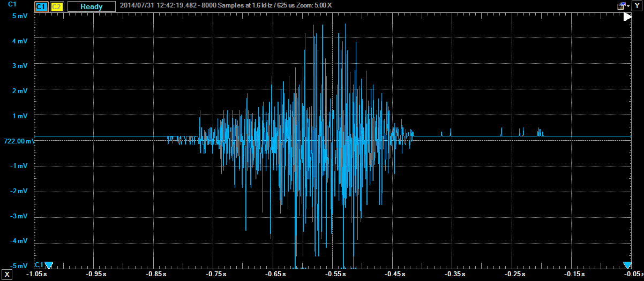
Task: Click the 722.00 mV offset label
Action: pos(18,141)
